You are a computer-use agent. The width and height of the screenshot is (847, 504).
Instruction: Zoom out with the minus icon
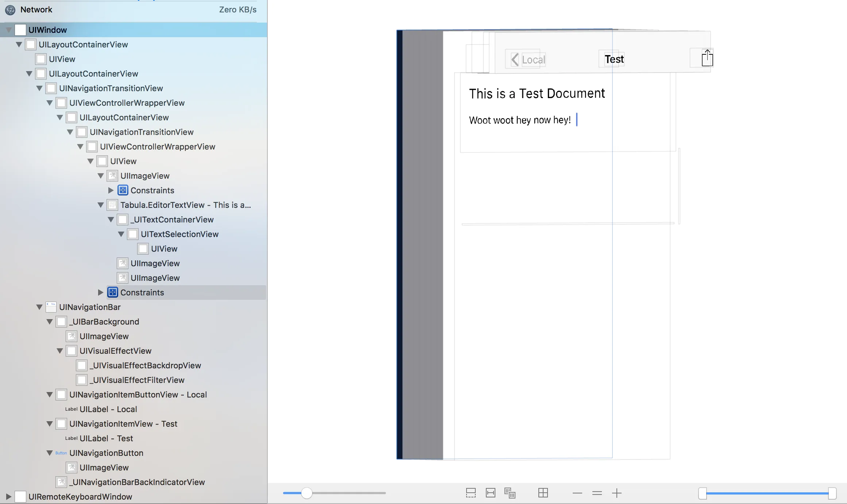577,493
